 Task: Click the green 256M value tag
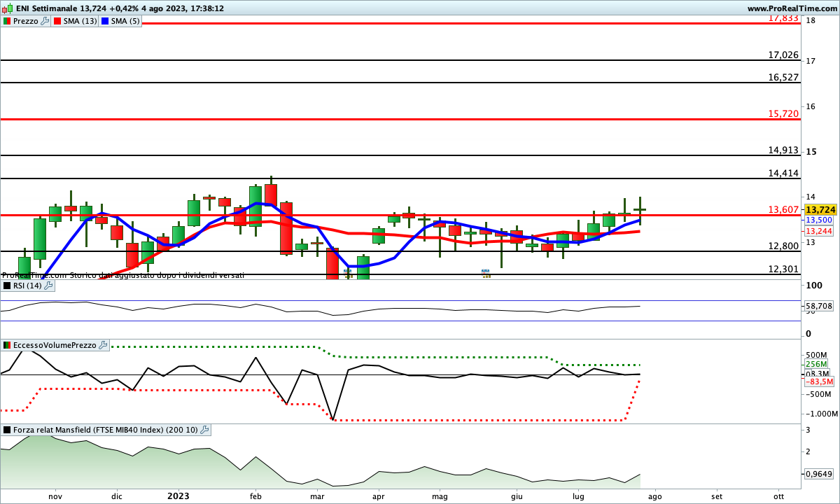pos(817,364)
